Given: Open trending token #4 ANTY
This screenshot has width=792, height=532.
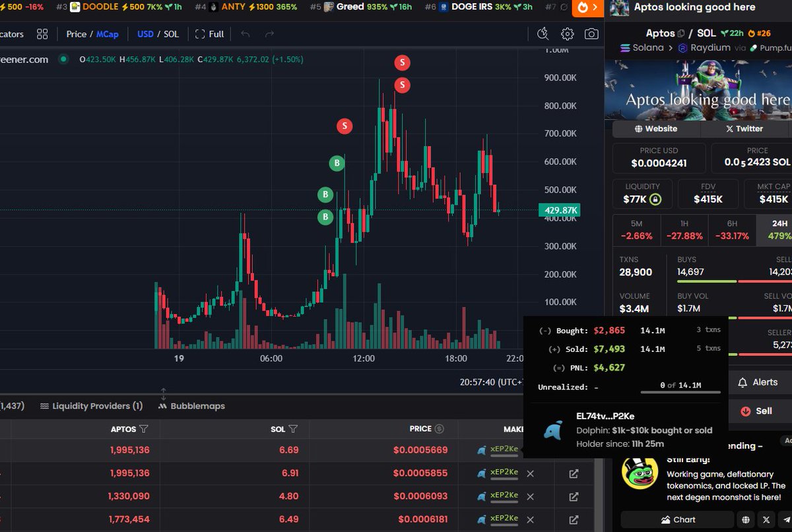Looking at the screenshot, I should tap(246, 7).
